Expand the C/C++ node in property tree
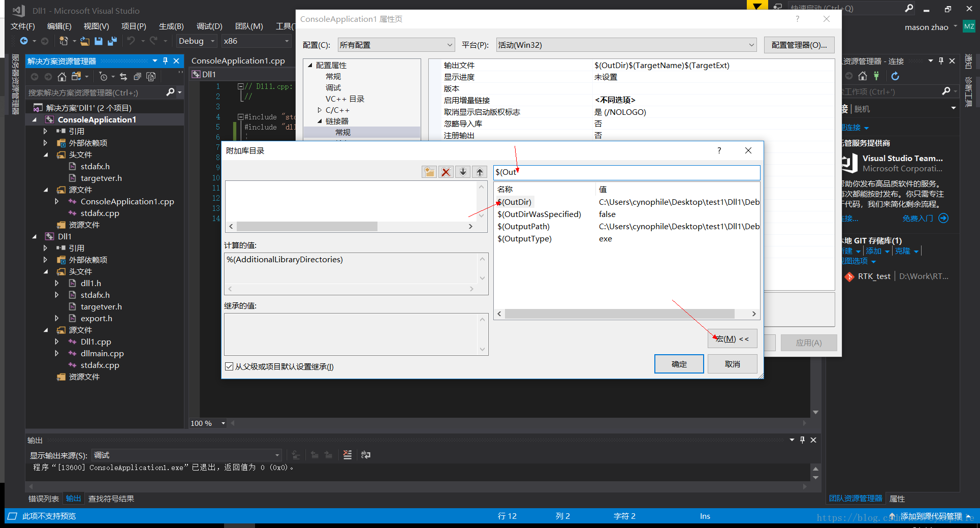 pos(320,110)
